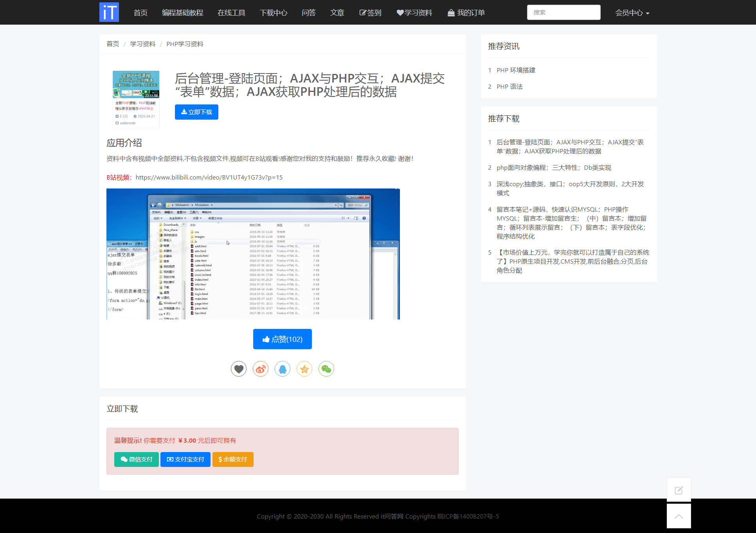The width and height of the screenshot is (756, 533).
Task: Open PHP 环境搭建 recommended article
Action: tap(516, 70)
